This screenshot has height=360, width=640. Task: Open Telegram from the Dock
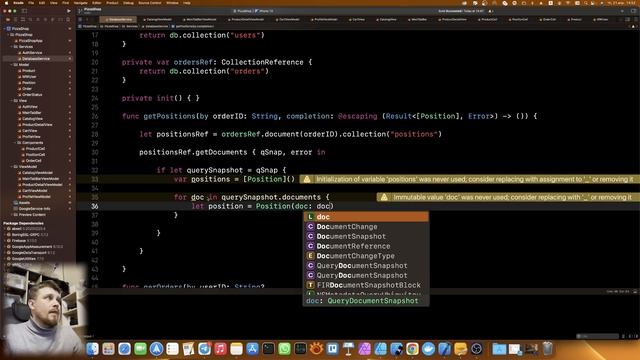pos(204,349)
